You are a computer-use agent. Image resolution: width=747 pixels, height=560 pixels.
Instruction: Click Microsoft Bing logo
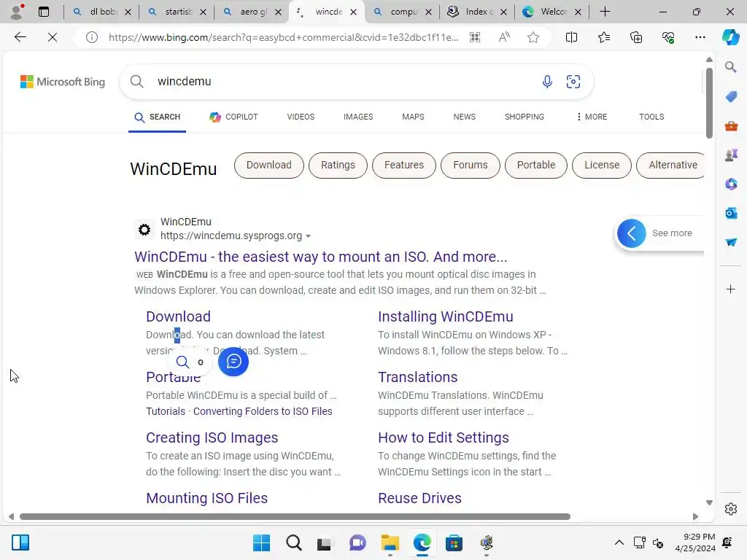click(x=63, y=82)
